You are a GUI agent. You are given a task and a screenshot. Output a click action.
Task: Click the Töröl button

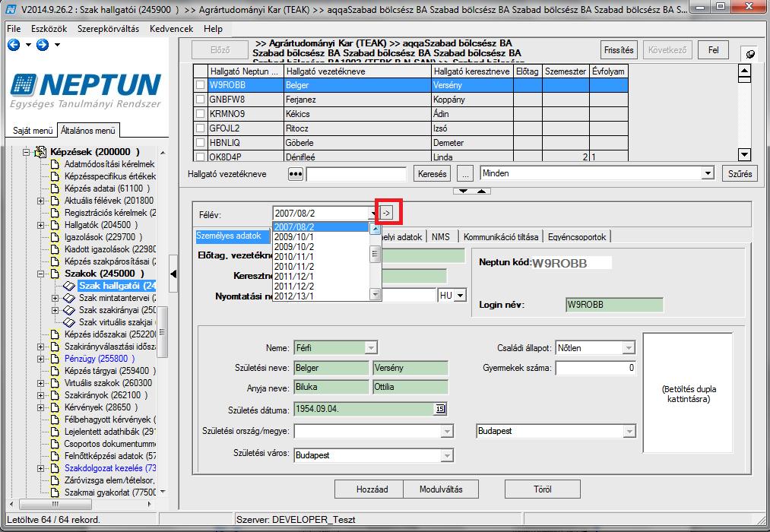[543, 489]
